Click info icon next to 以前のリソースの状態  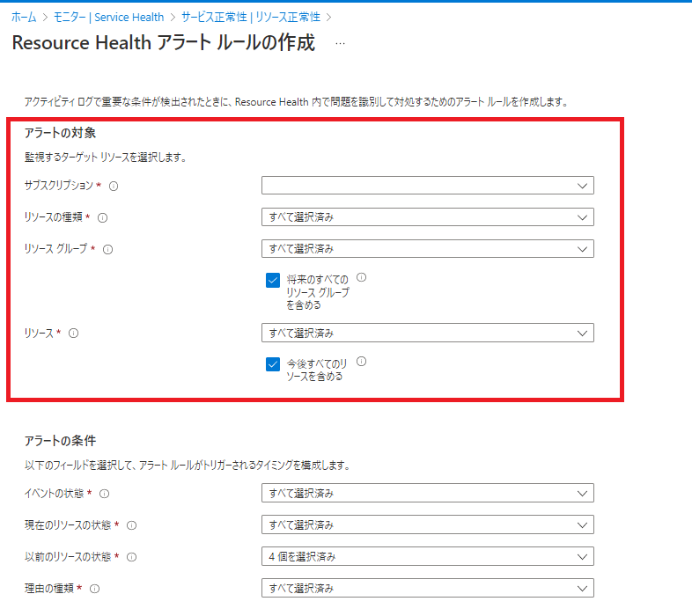point(131,557)
